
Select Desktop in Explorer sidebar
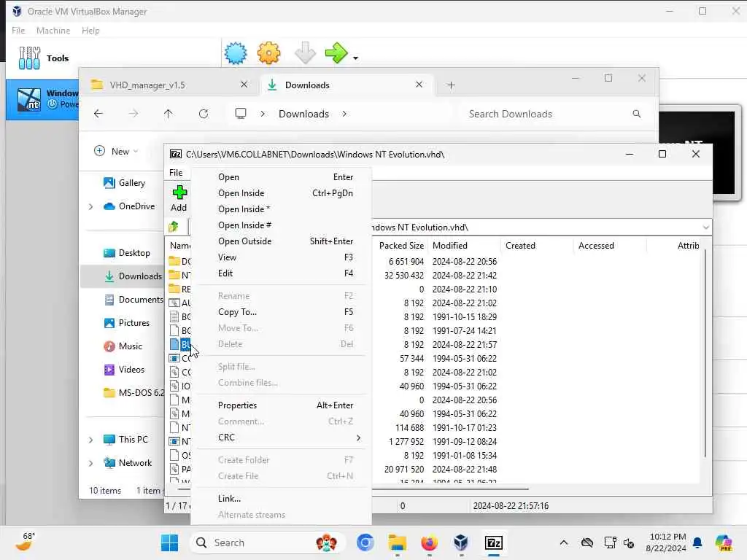[x=127, y=253]
